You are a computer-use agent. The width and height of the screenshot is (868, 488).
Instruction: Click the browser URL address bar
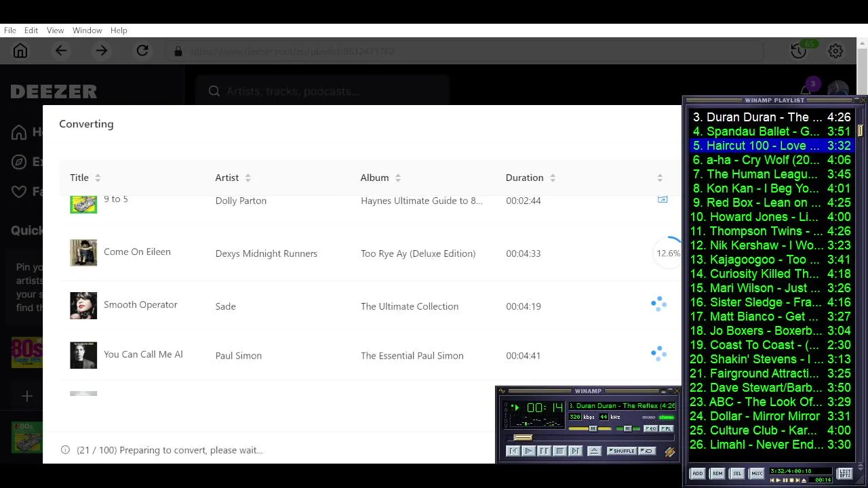coord(465,51)
